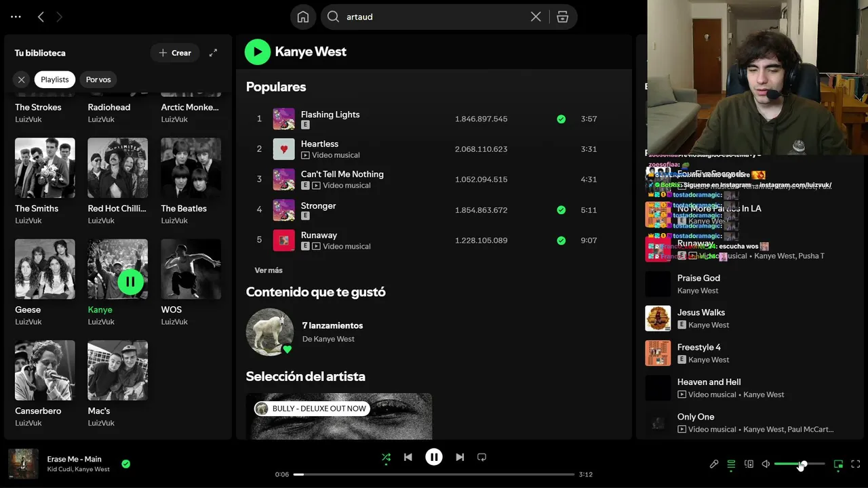Open the Home screen
This screenshot has height=488, width=868.
(x=303, y=17)
